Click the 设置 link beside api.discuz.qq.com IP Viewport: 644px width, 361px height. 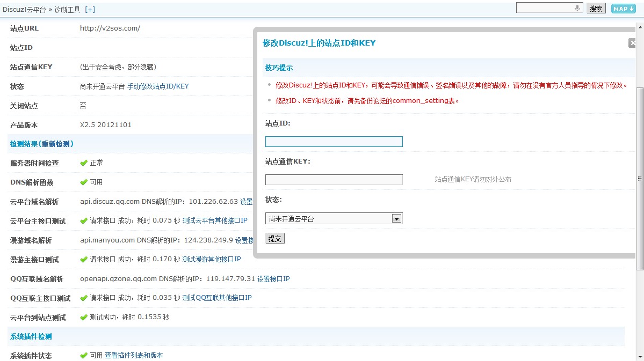(247, 202)
